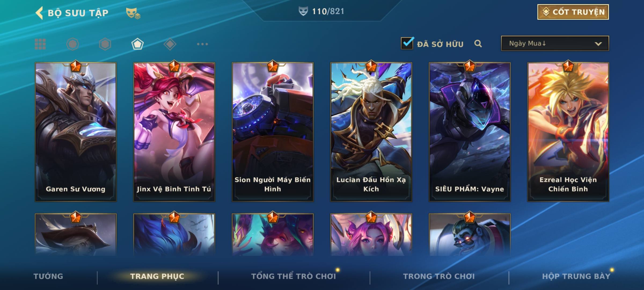The height and width of the screenshot is (290, 644).
Task: Open the TỔNG THỂ TRÒ CHƠI tab
Action: pos(294,276)
